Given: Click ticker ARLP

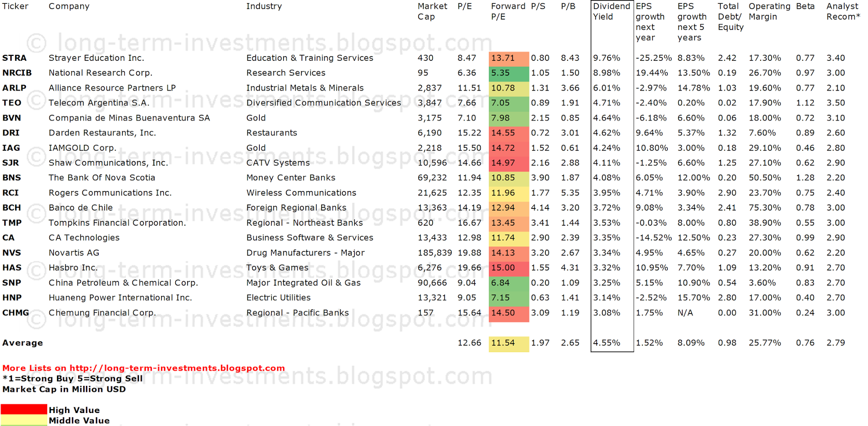Looking at the screenshot, I should pyautogui.click(x=14, y=88).
